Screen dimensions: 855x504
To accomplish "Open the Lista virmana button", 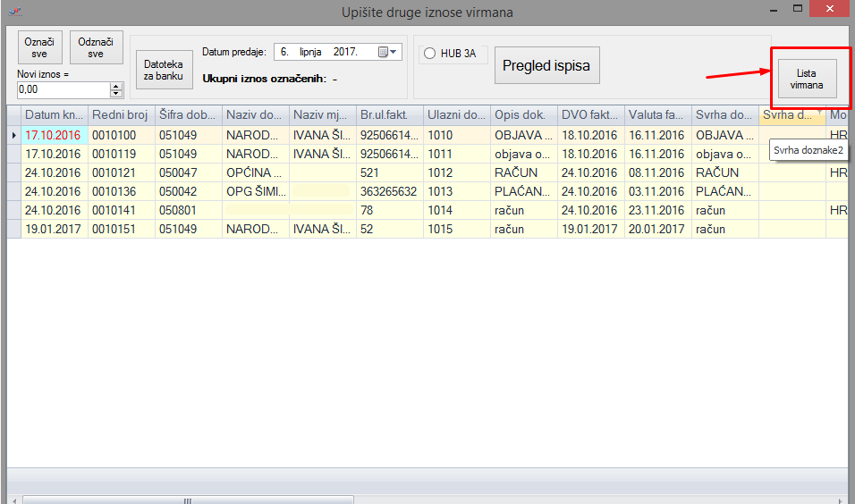I will (806, 79).
